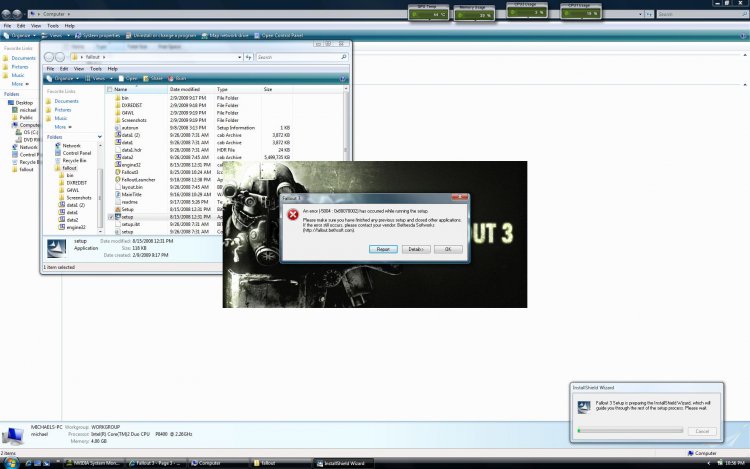Select the bin folder in file list
This screenshot has width=750, height=469.
125,98
